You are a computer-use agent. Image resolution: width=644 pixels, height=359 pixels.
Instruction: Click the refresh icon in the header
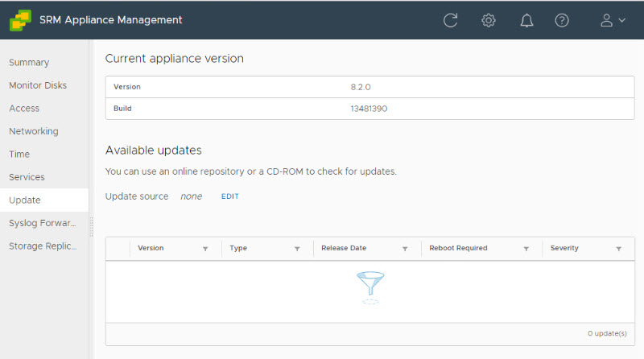tap(451, 20)
